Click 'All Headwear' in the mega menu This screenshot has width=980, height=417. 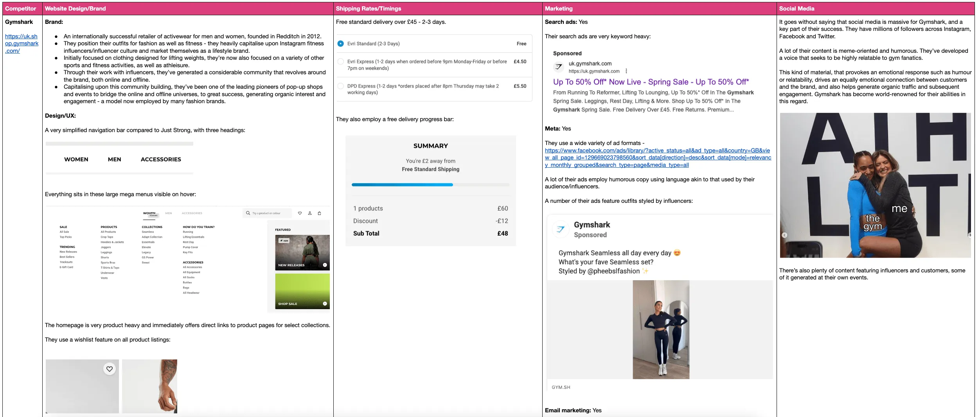pyautogui.click(x=191, y=292)
